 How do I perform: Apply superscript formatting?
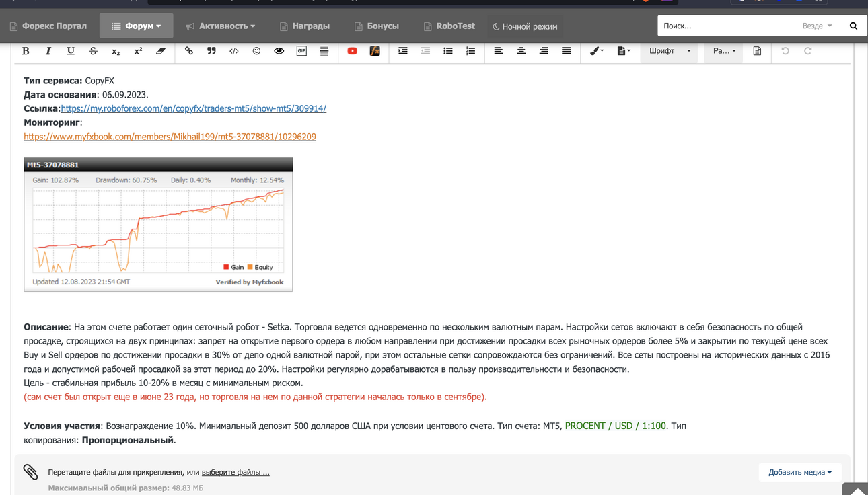point(138,51)
